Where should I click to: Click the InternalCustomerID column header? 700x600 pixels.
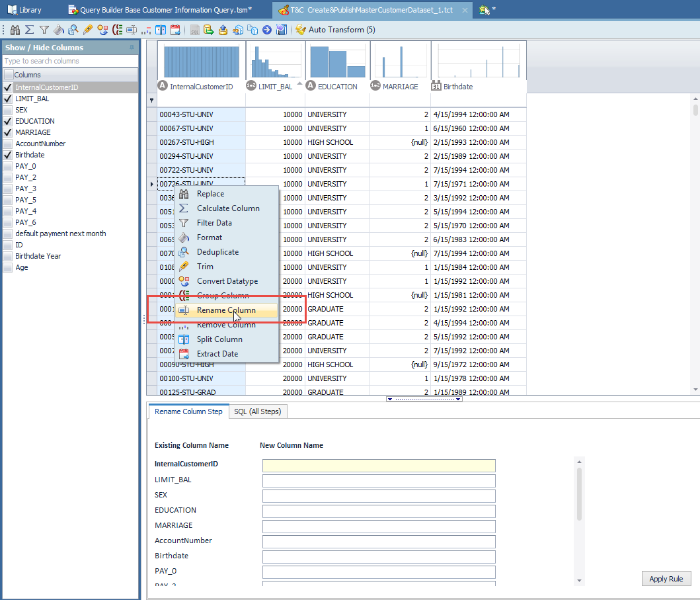pos(202,86)
